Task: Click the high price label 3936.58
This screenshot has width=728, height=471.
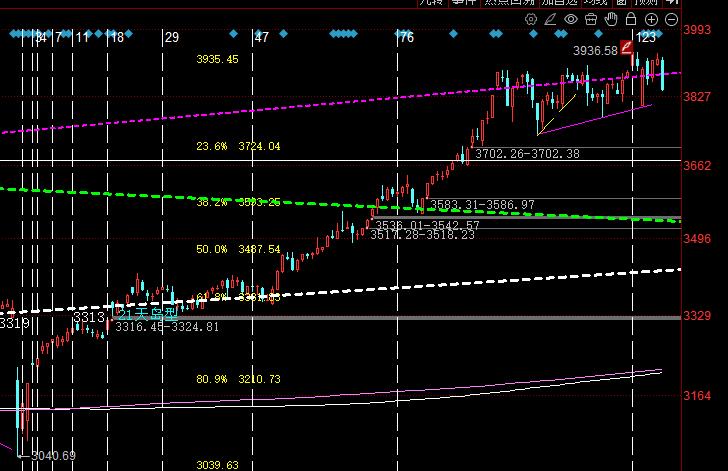Action: 595,51
